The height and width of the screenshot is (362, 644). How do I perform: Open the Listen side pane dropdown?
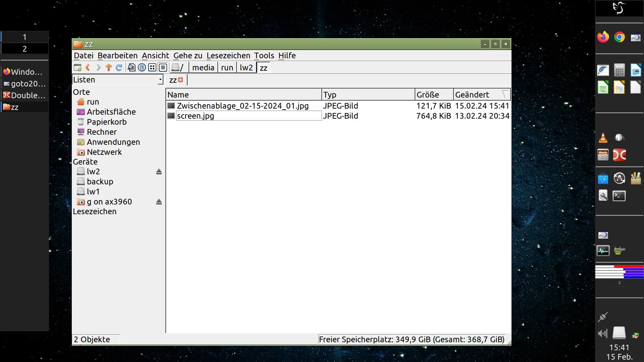tap(160, 80)
